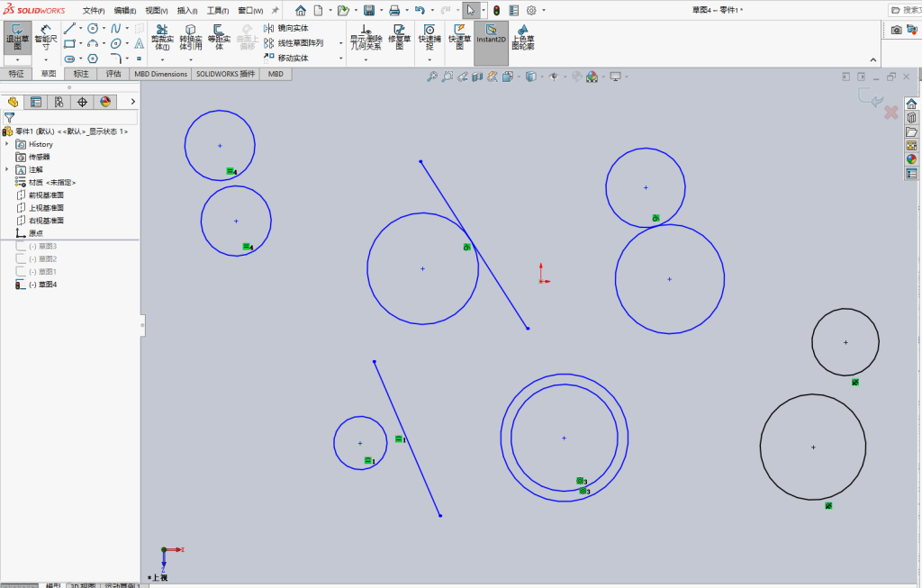Viewport: 922px width, 588px height.
Task: Switch to the MBD Dimensions tab
Action: [160, 74]
